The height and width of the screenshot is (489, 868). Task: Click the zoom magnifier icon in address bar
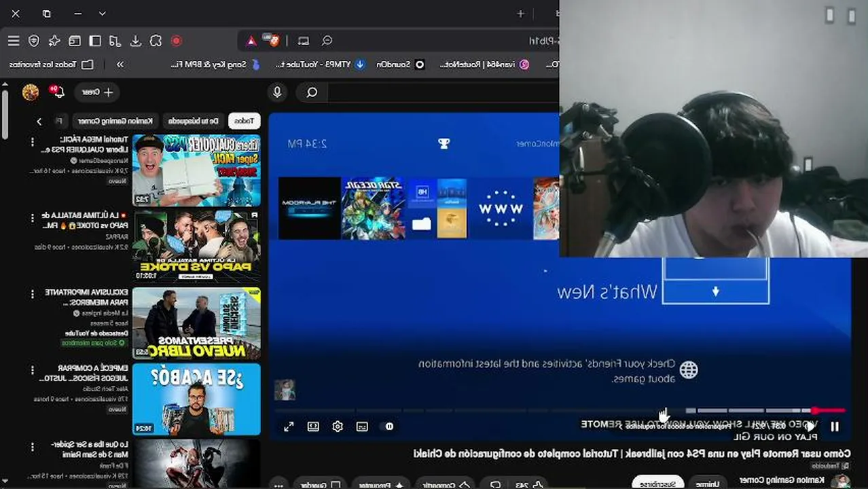[327, 41]
